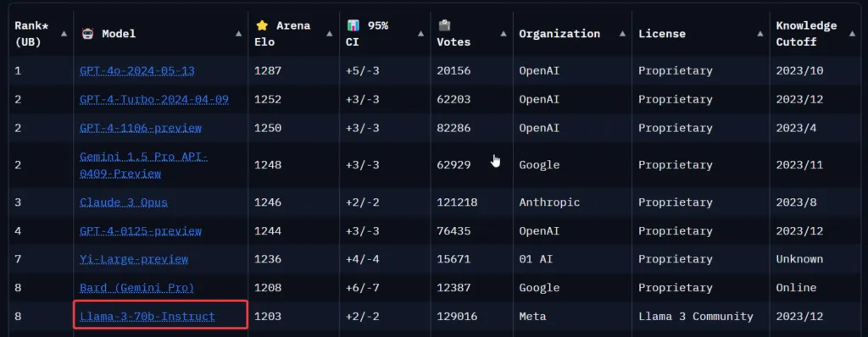The image size is (868, 337).
Task: Open the GPT-4o-2024-05-13 model link
Action: [136, 71]
